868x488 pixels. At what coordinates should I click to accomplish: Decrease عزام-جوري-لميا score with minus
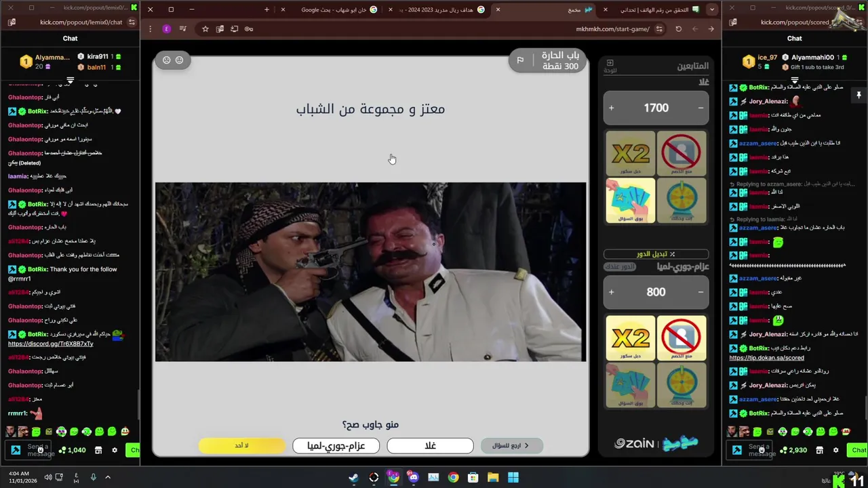[x=701, y=292]
